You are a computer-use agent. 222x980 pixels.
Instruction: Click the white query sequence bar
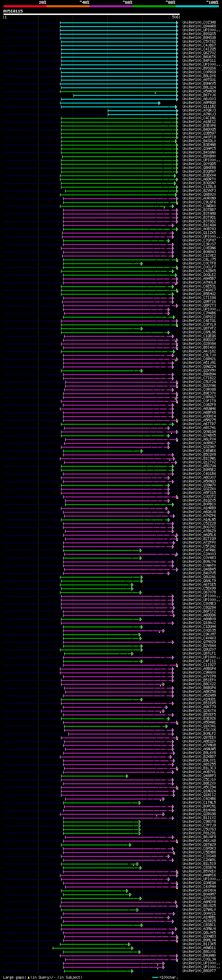(x=91, y=15)
